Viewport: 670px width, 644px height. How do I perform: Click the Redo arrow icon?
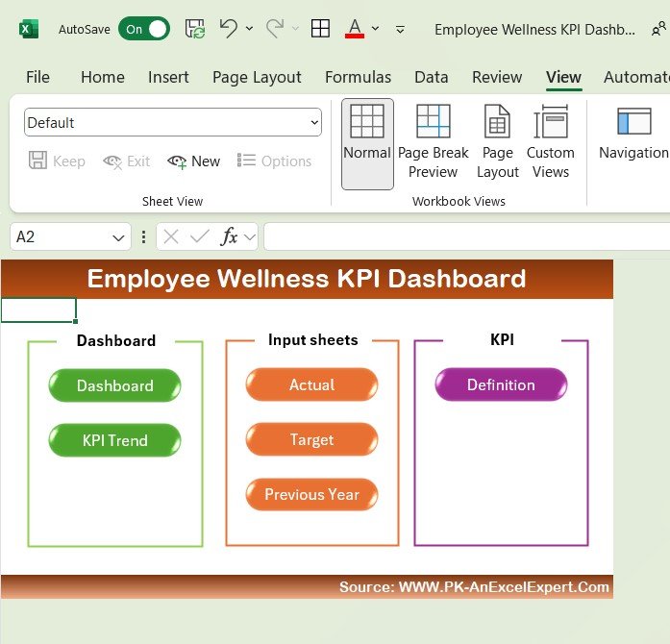pyautogui.click(x=275, y=28)
